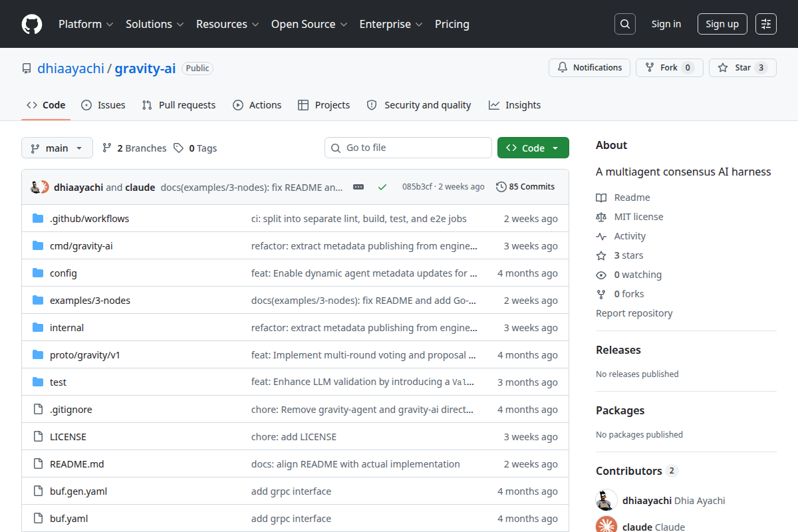Expand the Open Source menu
Image resolution: width=798 pixels, height=532 pixels.
click(309, 24)
